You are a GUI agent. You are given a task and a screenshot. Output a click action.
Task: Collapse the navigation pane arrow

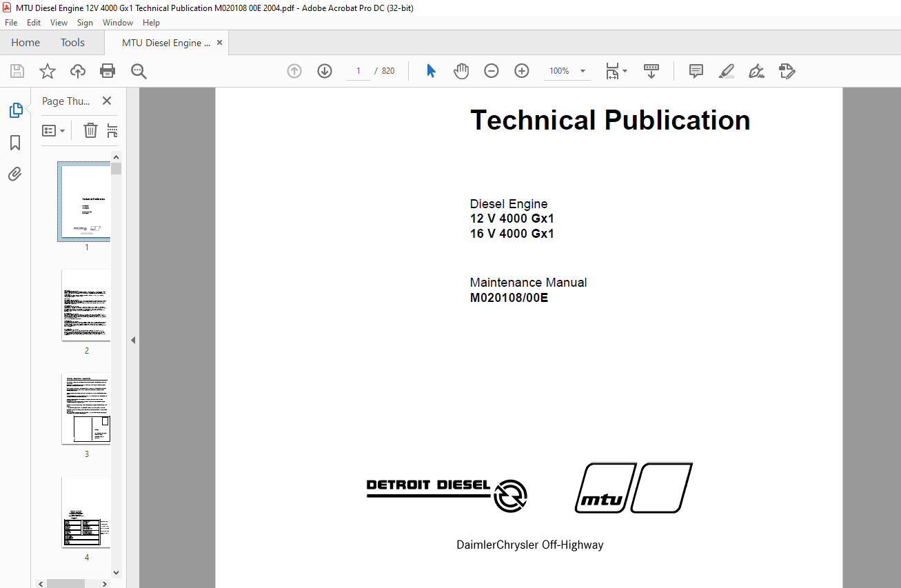coord(133,340)
